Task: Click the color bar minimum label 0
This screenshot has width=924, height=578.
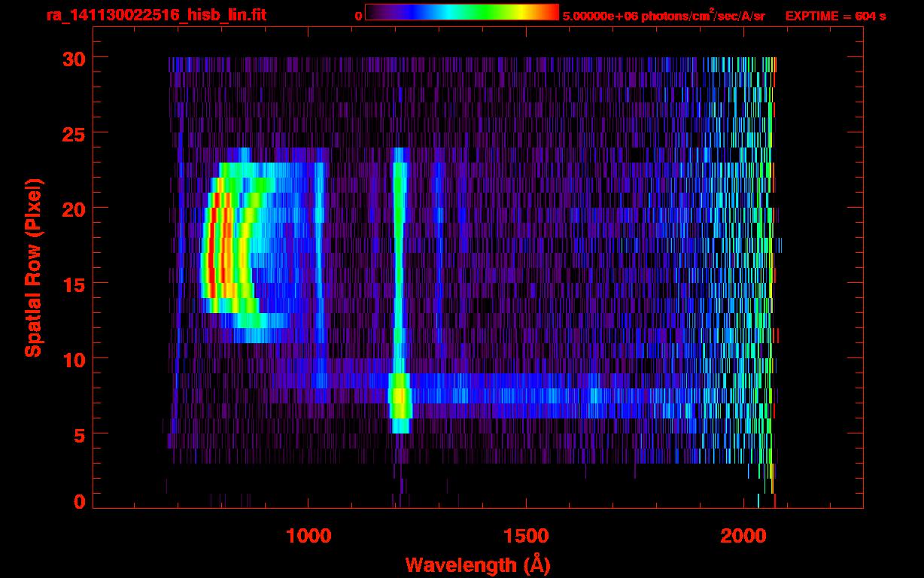Action: pyautogui.click(x=358, y=16)
